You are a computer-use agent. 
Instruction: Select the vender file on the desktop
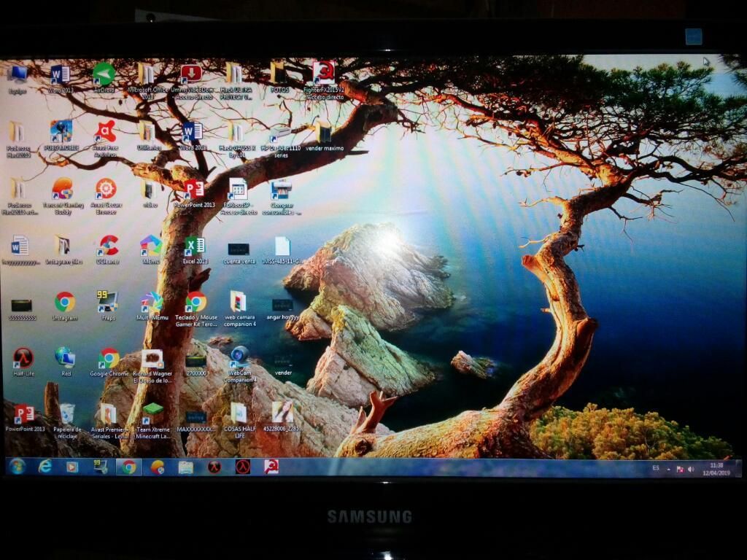tap(283, 365)
